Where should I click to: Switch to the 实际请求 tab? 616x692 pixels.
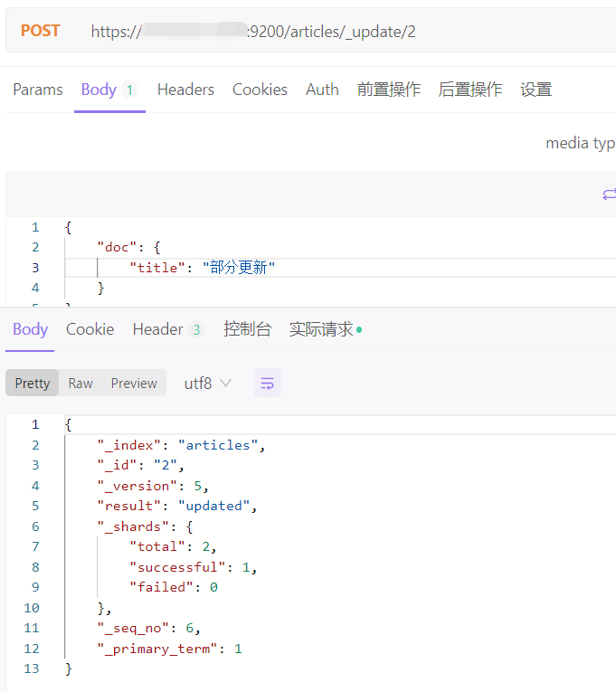point(324,329)
